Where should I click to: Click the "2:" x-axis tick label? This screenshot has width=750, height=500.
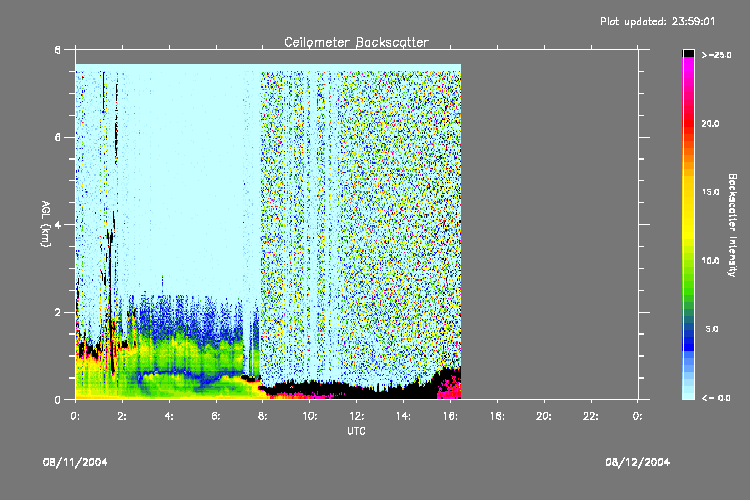[122, 416]
